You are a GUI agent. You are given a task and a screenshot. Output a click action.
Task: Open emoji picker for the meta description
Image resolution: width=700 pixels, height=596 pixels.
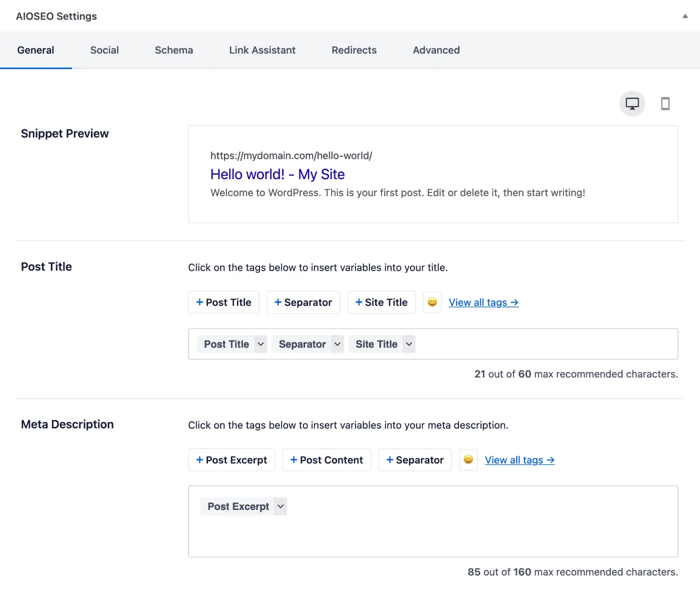[468, 459]
